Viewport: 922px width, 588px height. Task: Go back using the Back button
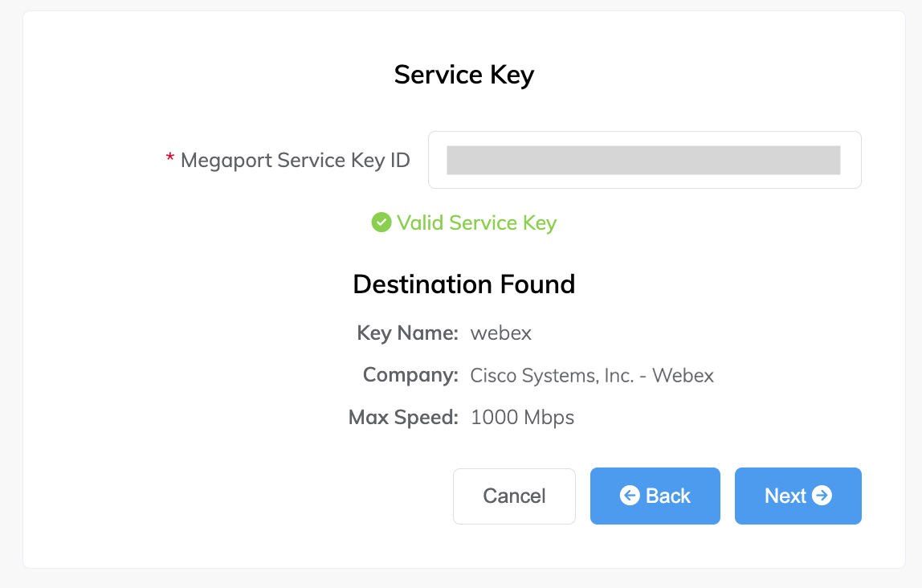[655, 496]
